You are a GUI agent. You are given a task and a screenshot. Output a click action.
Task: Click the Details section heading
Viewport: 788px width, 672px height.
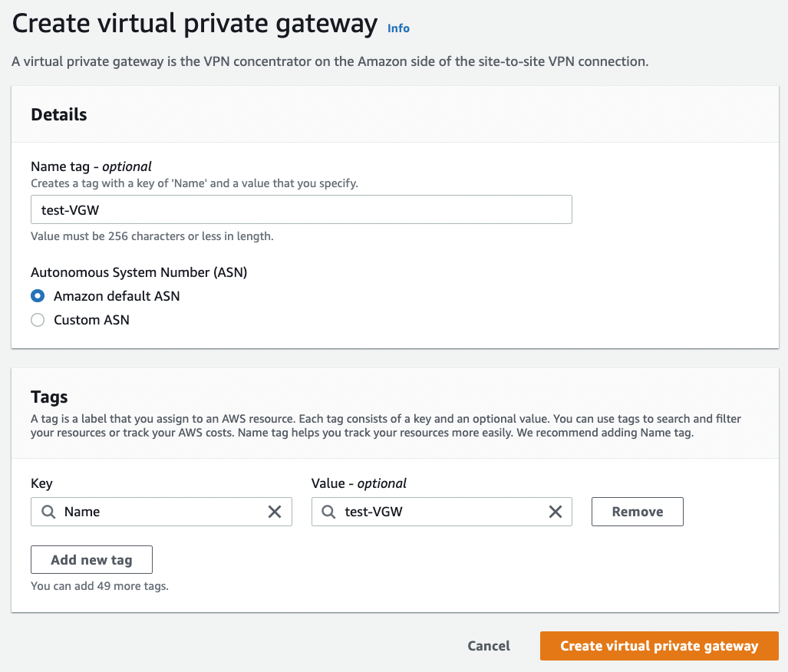click(59, 114)
